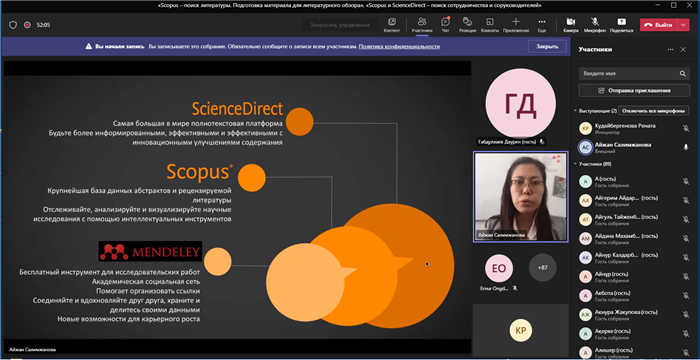Toggle the Участники (Participants) panel

tap(422, 25)
